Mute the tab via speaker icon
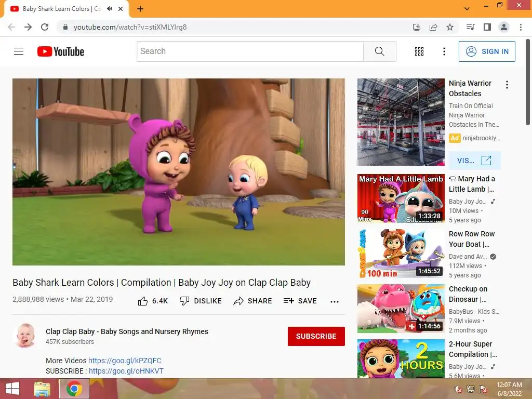532x399 pixels. (x=109, y=9)
